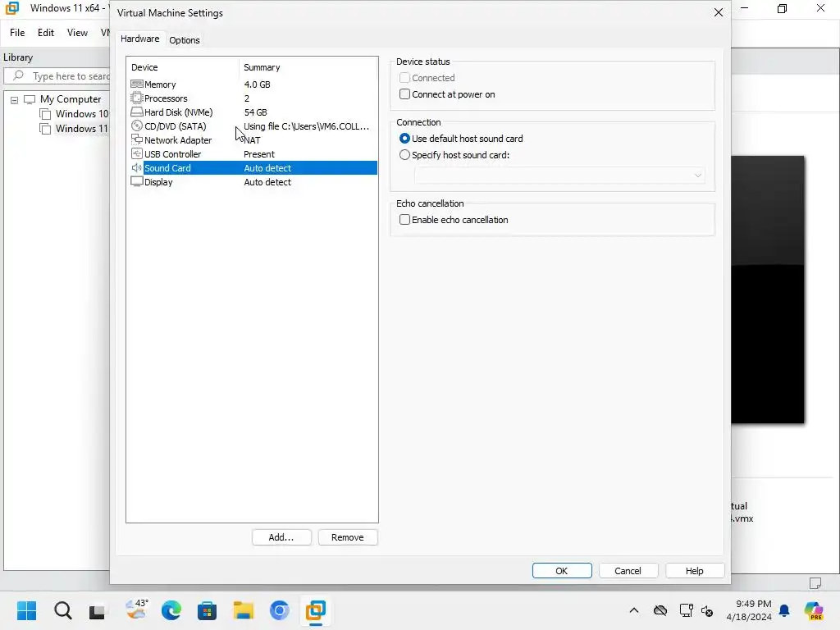Click the Processors chip icon
Screen dimensions: 840x630
137,98
